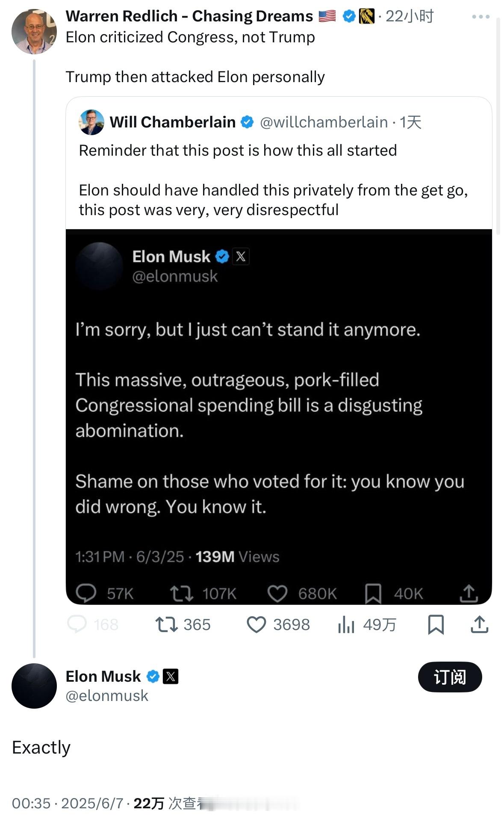Open the embedded Elon Musk tweet screenshot
Screen dimensions: 504x816
[x=279, y=417]
